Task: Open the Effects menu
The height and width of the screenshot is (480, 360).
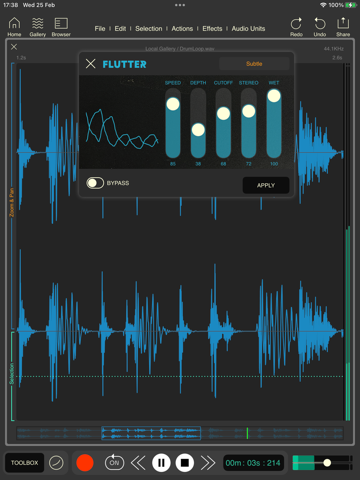Action: tap(212, 29)
